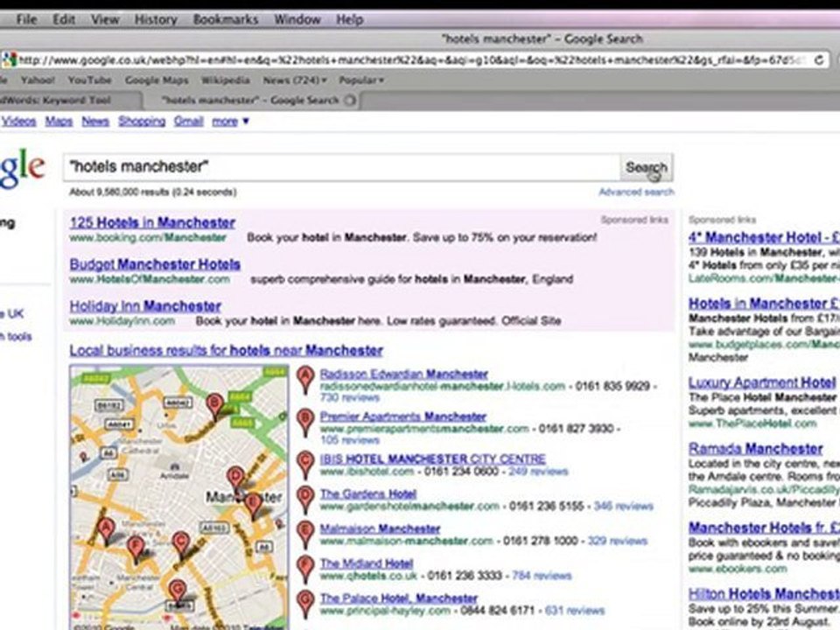Open the 'Luxury Apartment Hotel' sidebar ad

coord(762,383)
